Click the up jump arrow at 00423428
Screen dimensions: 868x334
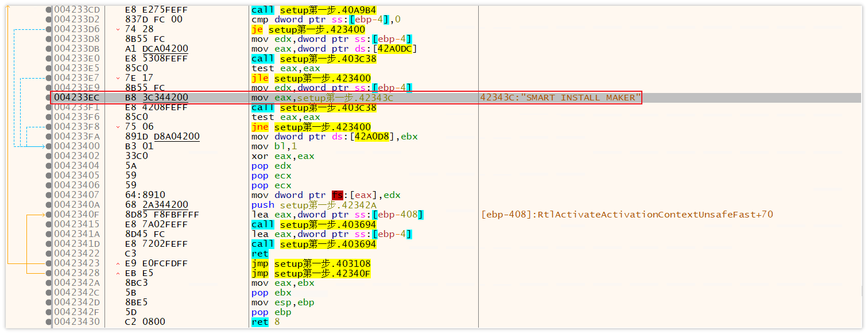[118, 273]
